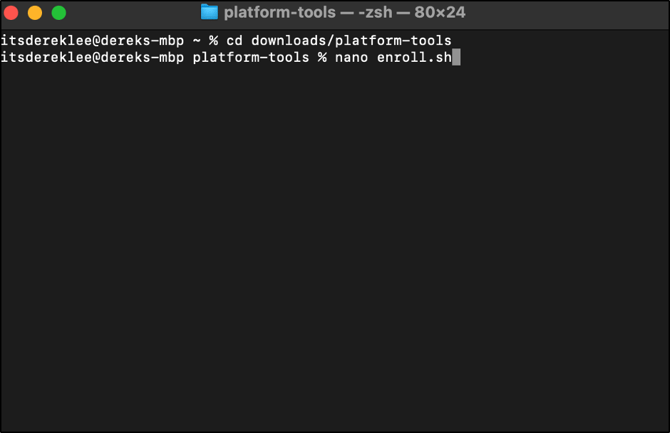Click the blue folder proxy icon in title bar
The image size is (670, 433).
[209, 12]
